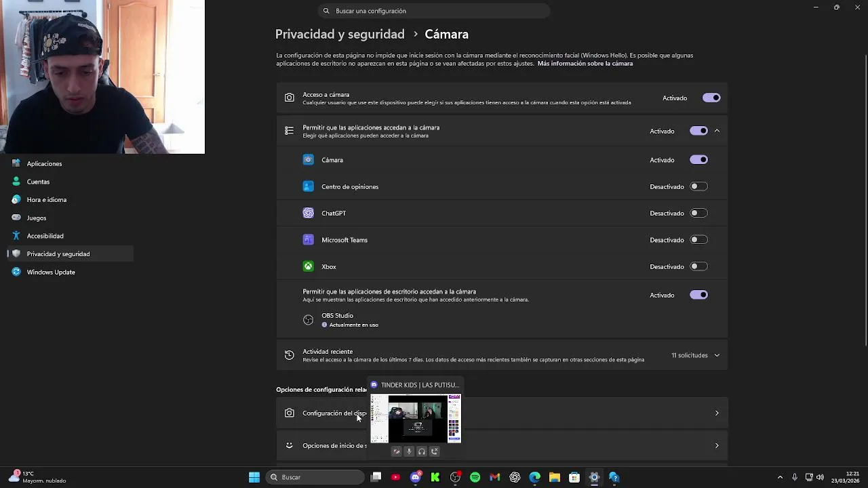Open Task View from the taskbar
The width and height of the screenshot is (868, 488).
pyautogui.click(x=376, y=477)
